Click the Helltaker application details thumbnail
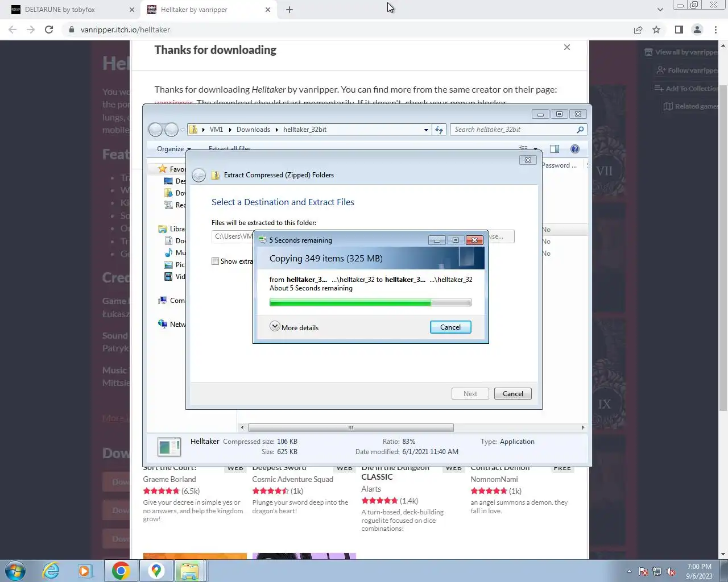Image resolution: width=728 pixels, height=582 pixels. (169, 447)
